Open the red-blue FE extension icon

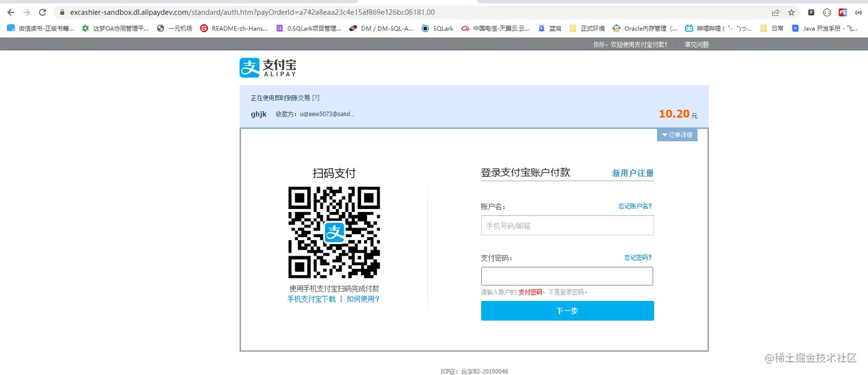(843, 12)
